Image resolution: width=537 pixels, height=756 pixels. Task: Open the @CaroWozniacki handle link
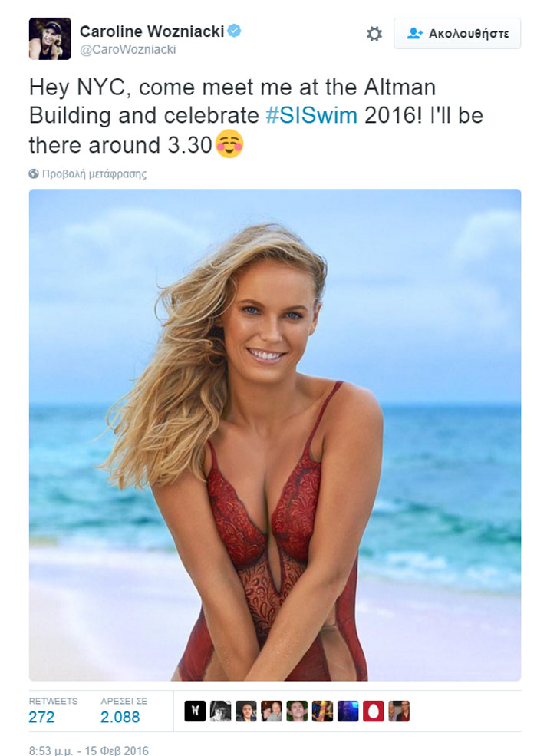pos(128,50)
